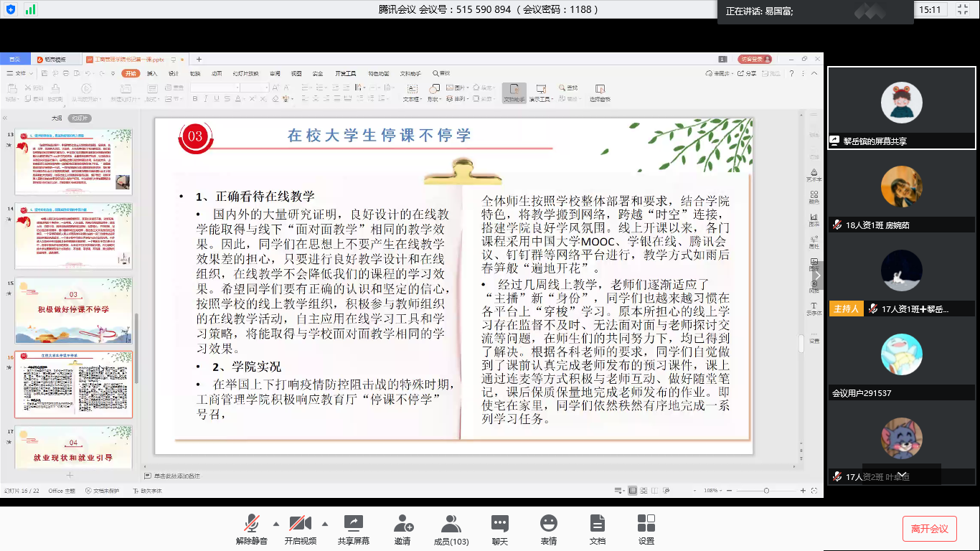The width and height of the screenshot is (980, 551).
Task: Open the 设置 settings icon
Action: tap(646, 524)
